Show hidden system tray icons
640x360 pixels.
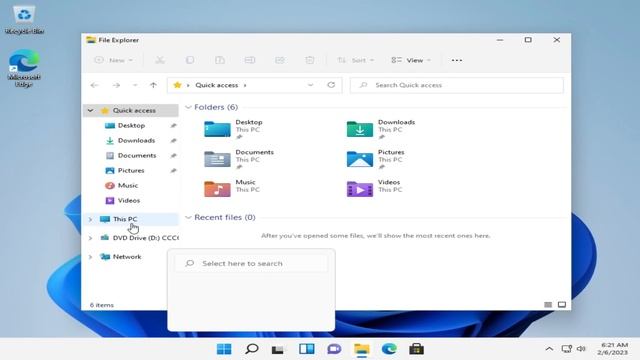click(549, 349)
